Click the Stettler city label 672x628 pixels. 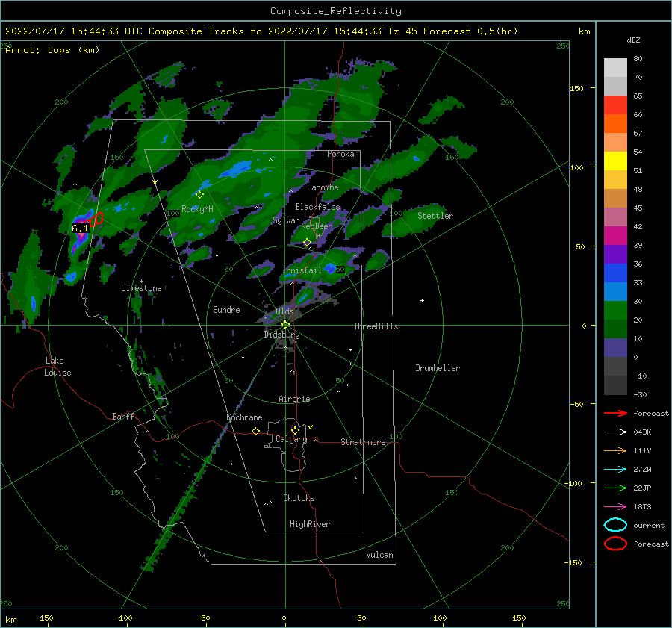(435, 216)
